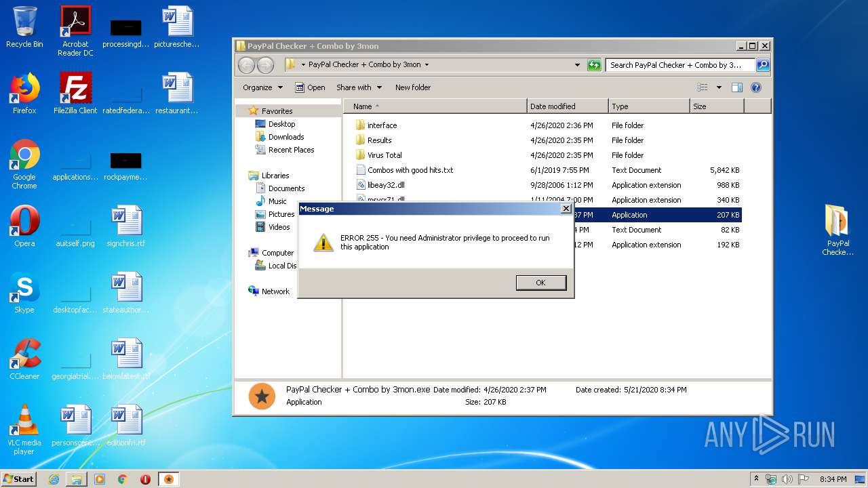Screen dimensions: 868x488
Task: Click the Search PayPal Checker input field
Action: pos(680,65)
